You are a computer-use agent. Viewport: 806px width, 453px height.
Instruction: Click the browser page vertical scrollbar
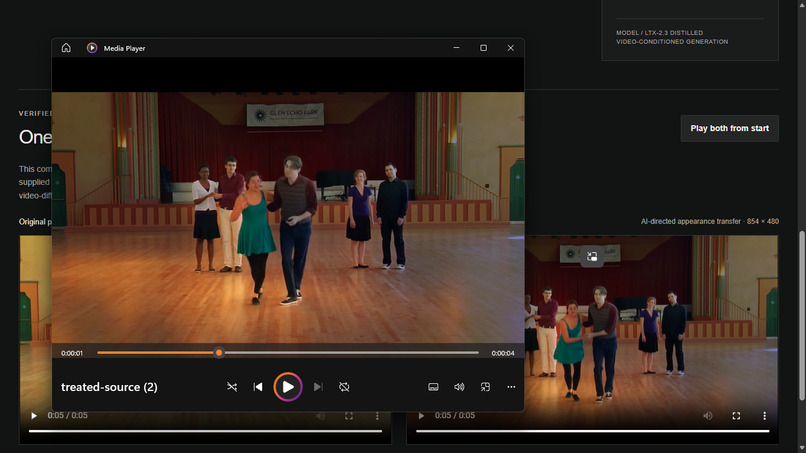tap(802, 315)
